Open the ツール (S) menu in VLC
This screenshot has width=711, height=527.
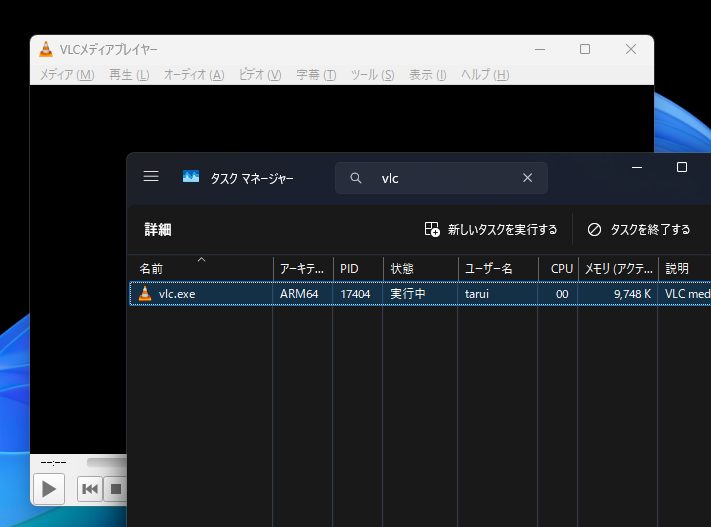click(x=372, y=74)
